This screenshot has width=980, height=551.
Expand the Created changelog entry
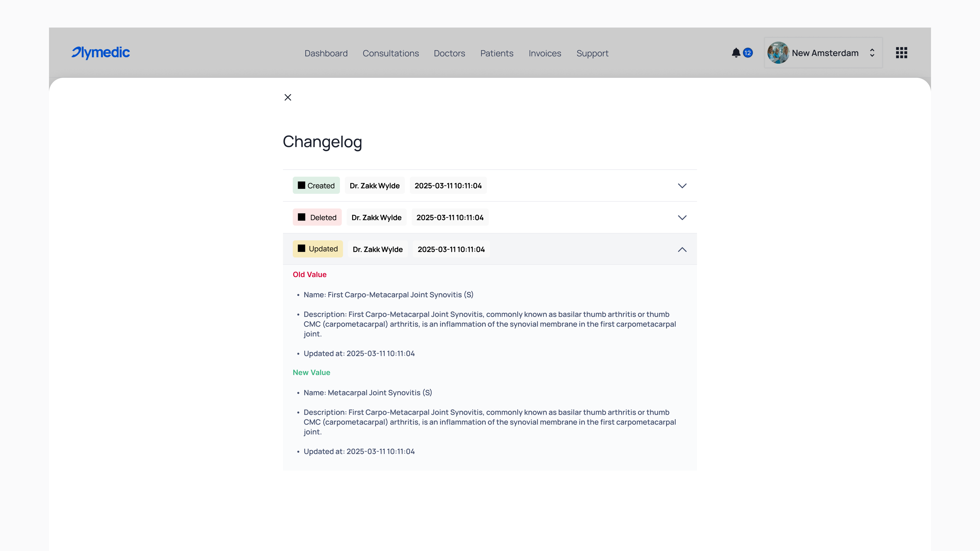coord(682,186)
